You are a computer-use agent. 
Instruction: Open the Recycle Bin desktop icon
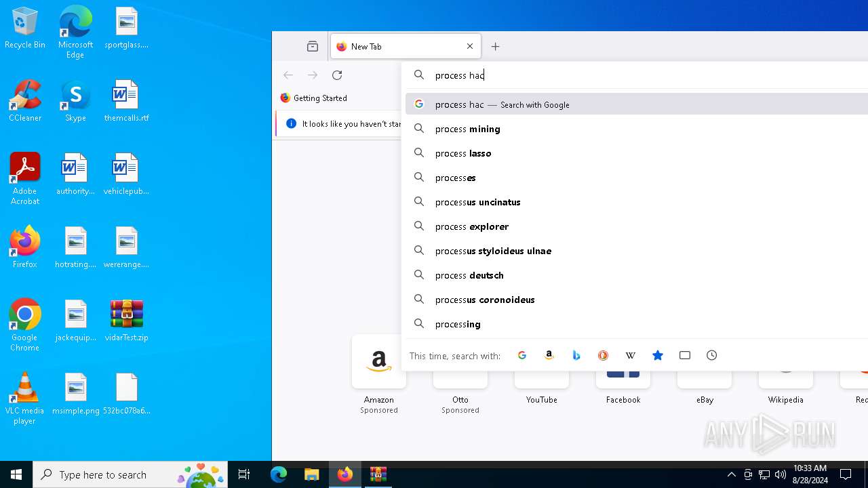(x=25, y=28)
